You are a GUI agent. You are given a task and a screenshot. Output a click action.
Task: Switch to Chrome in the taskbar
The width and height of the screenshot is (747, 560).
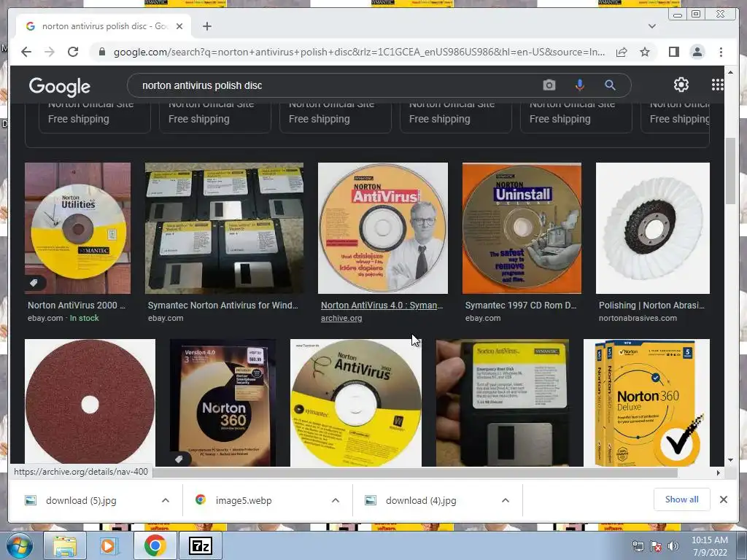155,545
